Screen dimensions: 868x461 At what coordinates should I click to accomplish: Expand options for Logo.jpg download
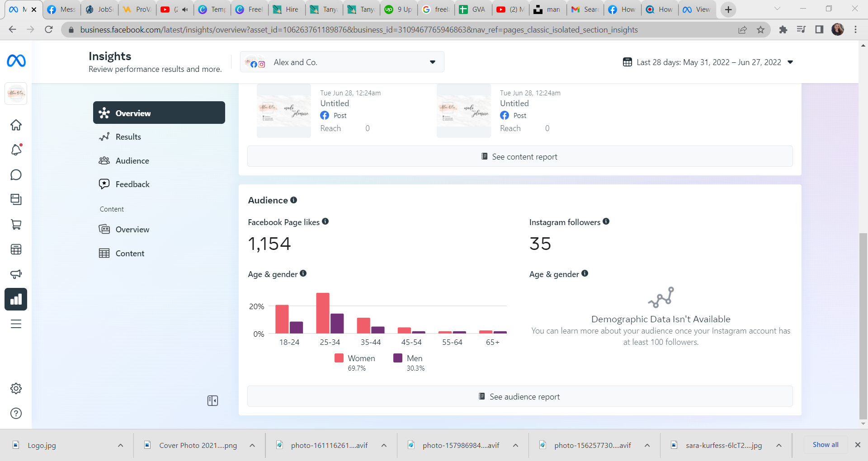tap(120, 445)
